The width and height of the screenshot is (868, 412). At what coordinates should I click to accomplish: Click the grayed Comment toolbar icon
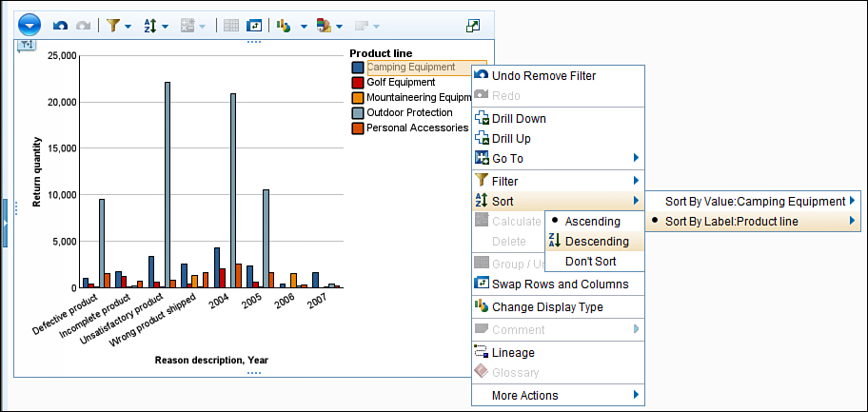tap(362, 26)
